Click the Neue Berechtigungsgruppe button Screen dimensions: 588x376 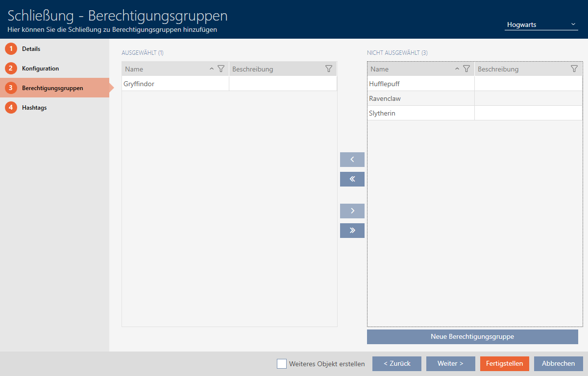[x=472, y=337]
